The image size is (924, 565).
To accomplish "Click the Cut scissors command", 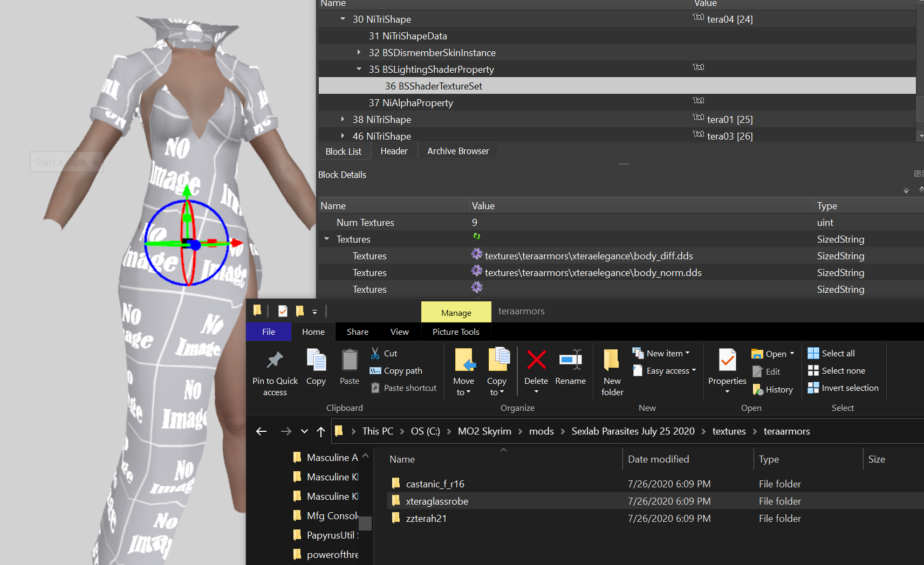I will (384, 354).
